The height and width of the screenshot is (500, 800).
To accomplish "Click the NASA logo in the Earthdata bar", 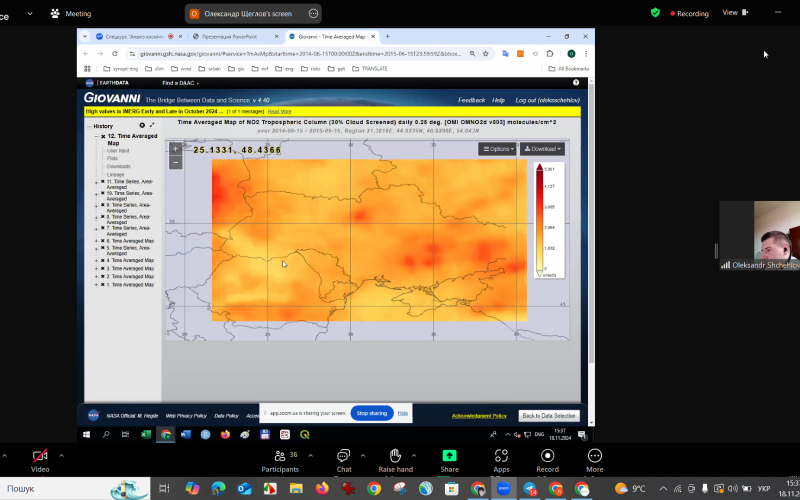I will (90, 83).
